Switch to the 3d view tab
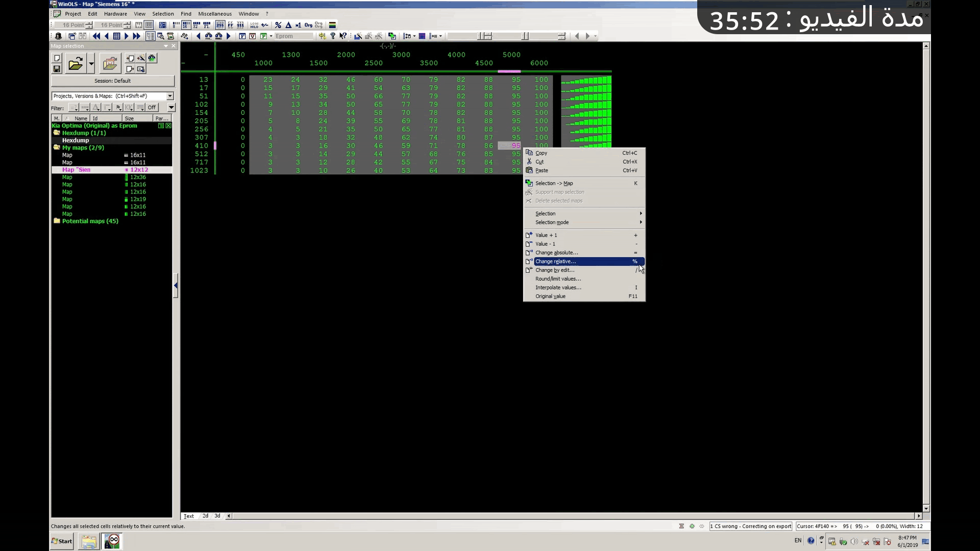Screen dimensions: 980x551 (217, 516)
